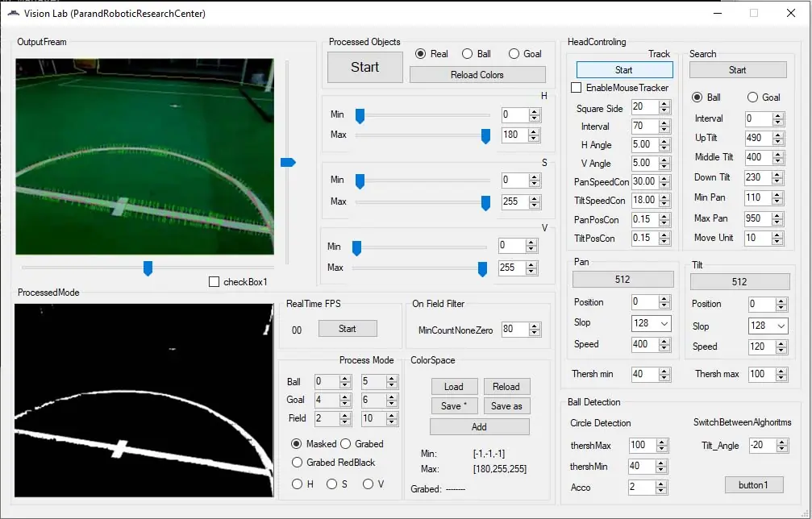Click the MinCountNoneZero value field

click(x=515, y=329)
